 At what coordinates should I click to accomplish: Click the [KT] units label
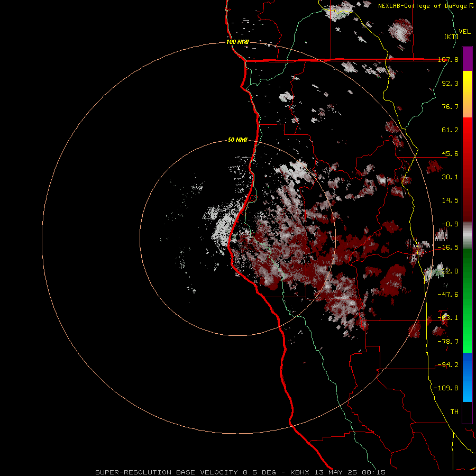[x=451, y=36]
